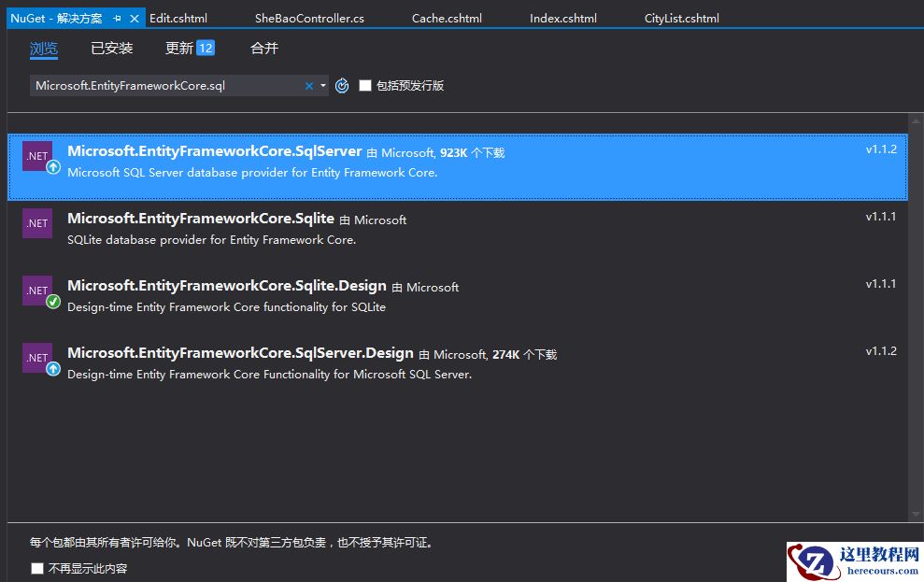Click the .NET icon on EntityFrameworkCore.Sqlite package
This screenshot has width=924, height=582.
[37, 222]
